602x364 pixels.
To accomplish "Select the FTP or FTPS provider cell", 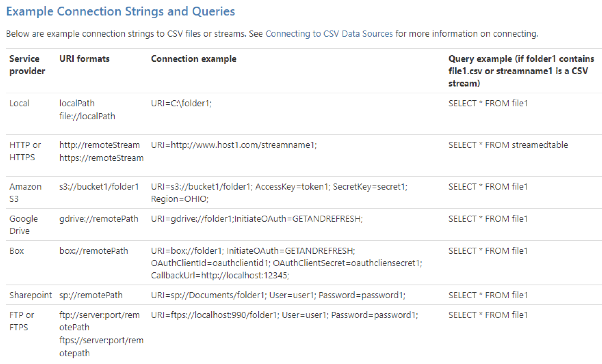I will pyautogui.click(x=22, y=321).
